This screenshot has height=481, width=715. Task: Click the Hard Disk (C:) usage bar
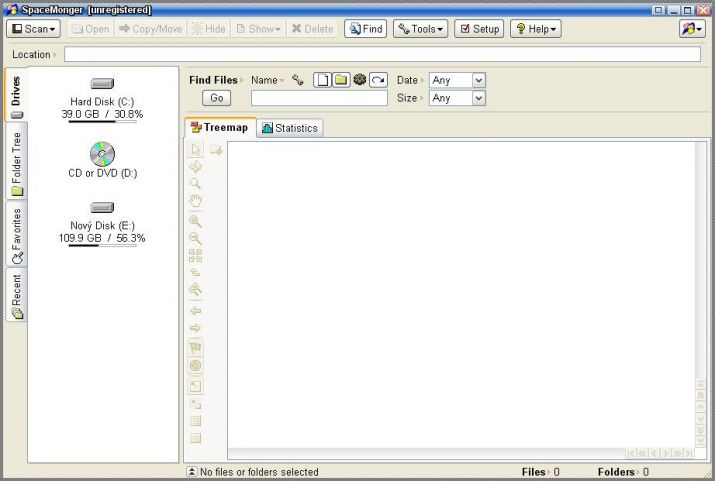(103, 122)
